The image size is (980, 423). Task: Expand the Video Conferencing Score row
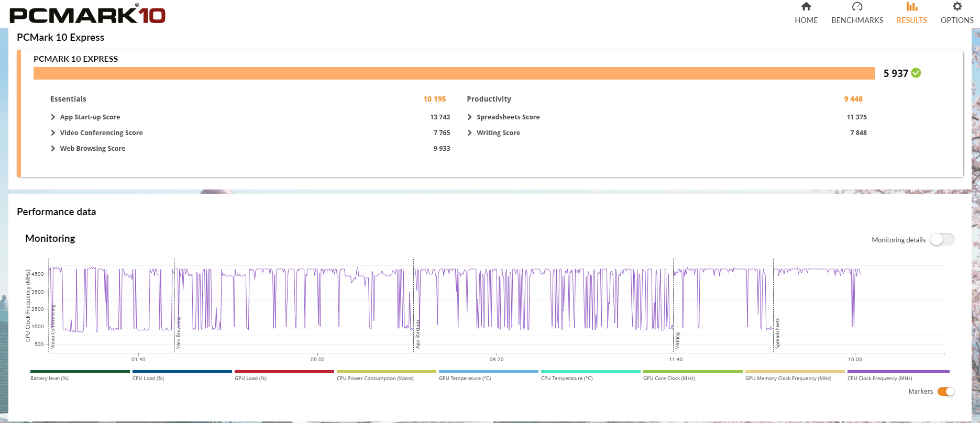(53, 133)
